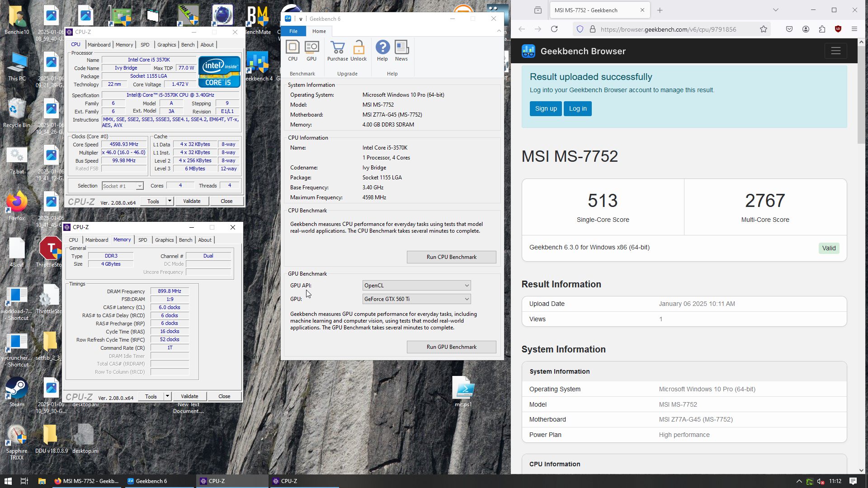
Task: Click the Unlock padlock icon in Geekbench
Action: pos(359,51)
